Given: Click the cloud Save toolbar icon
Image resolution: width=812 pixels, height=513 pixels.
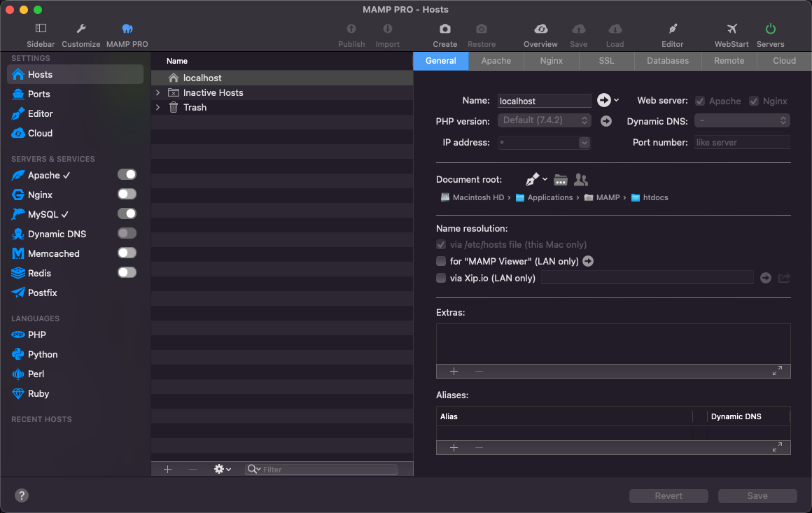Looking at the screenshot, I should tap(578, 29).
